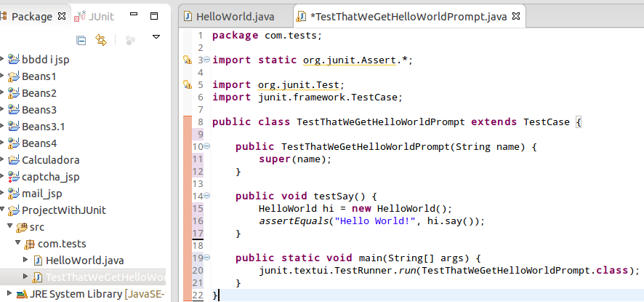Close the Package Explorer view tab
The width and height of the screenshot is (644, 302).
coord(61,16)
